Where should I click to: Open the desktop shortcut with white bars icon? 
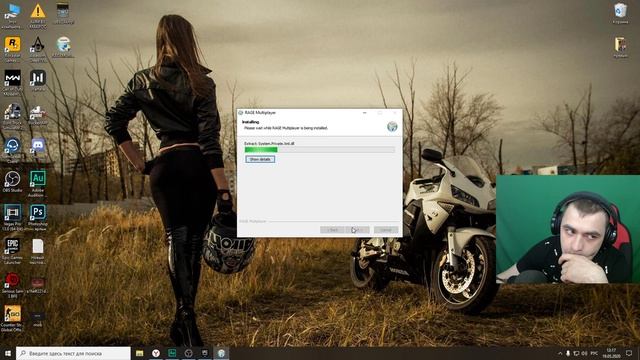tap(38, 81)
